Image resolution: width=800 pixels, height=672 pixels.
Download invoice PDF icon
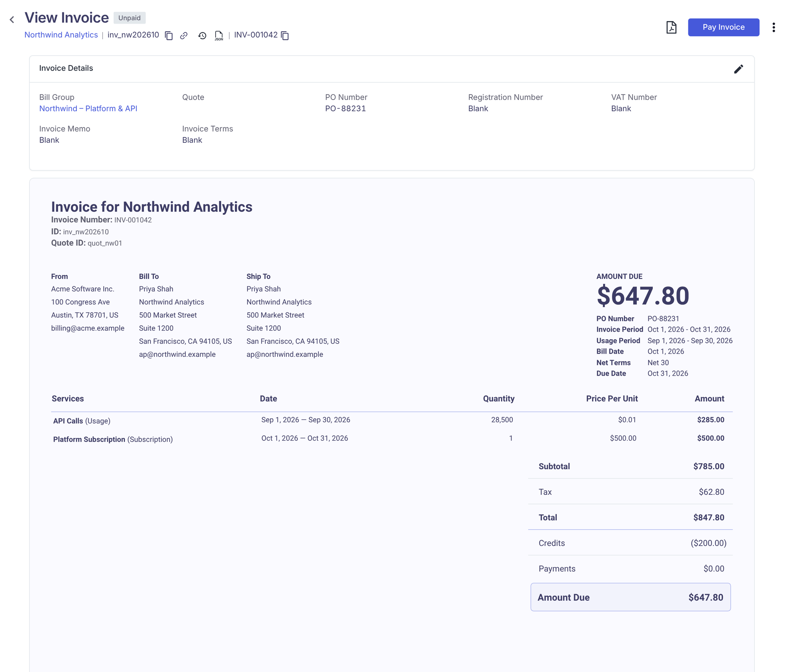click(x=671, y=27)
